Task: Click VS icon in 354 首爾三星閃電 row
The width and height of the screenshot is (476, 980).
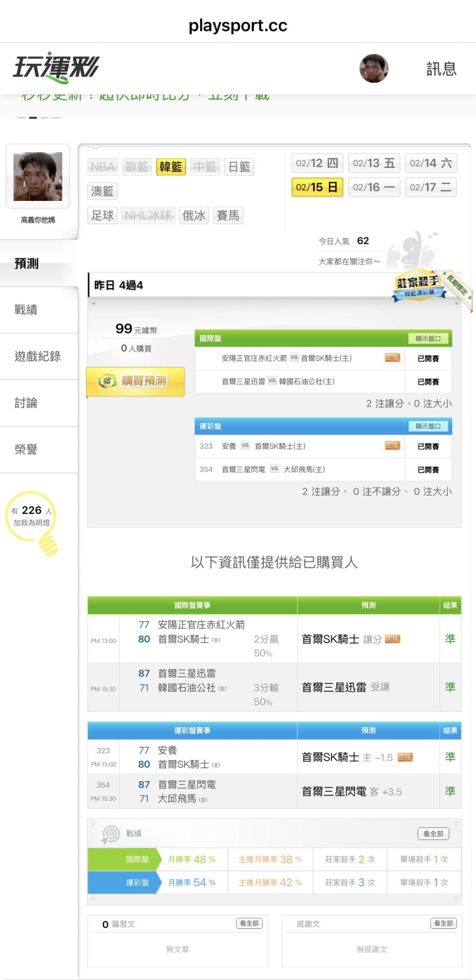Action: 274,468
